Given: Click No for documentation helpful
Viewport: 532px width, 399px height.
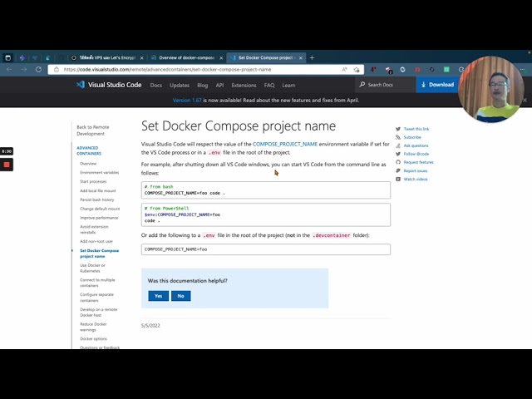Looking at the screenshot, I should pyautogui.click(x=181, y=296).
